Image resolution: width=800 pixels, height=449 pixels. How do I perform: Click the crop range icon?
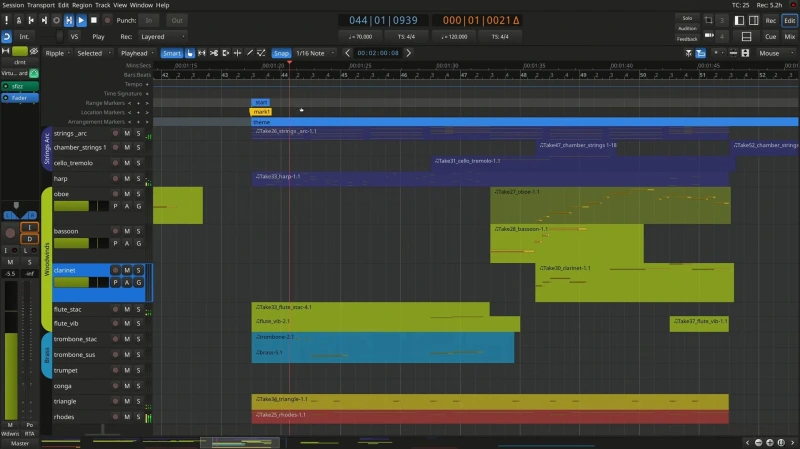tap(709, 20)
